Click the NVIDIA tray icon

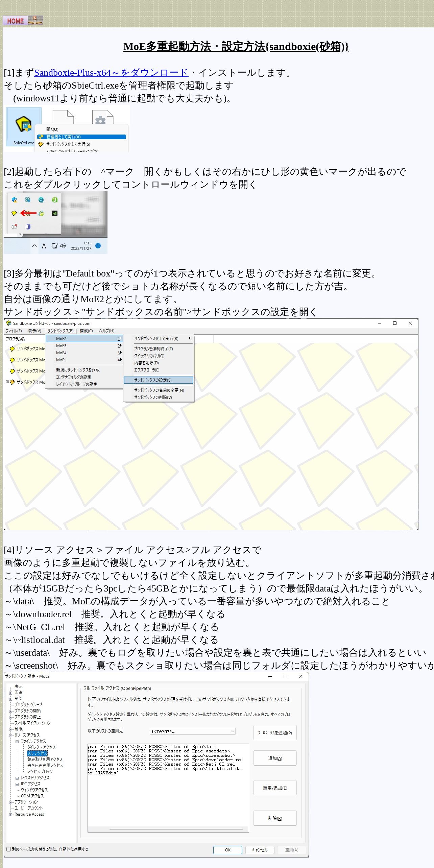click(x=54, y=213)
